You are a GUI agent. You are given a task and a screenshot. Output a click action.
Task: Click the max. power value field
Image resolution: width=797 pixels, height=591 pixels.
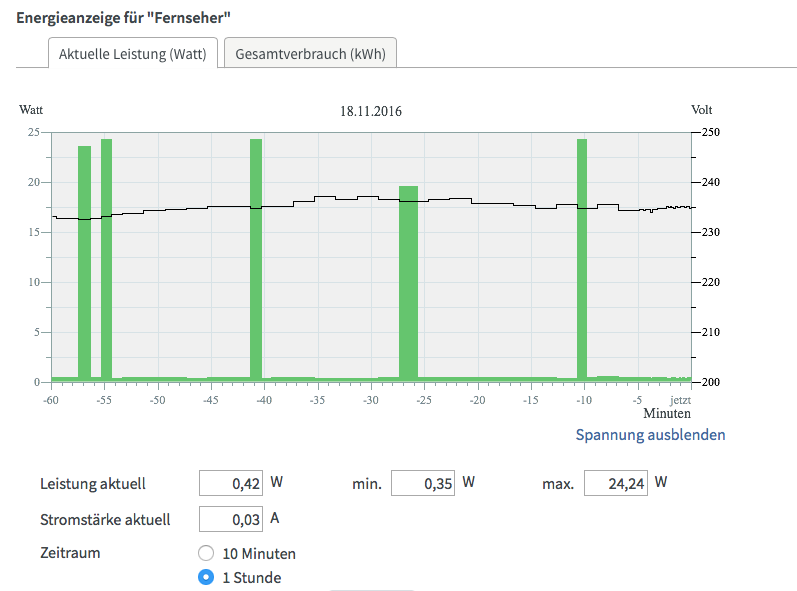[615, 484]
